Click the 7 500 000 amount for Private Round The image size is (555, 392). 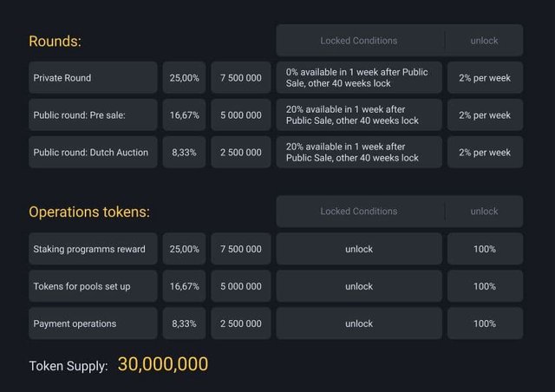(240, 78)
